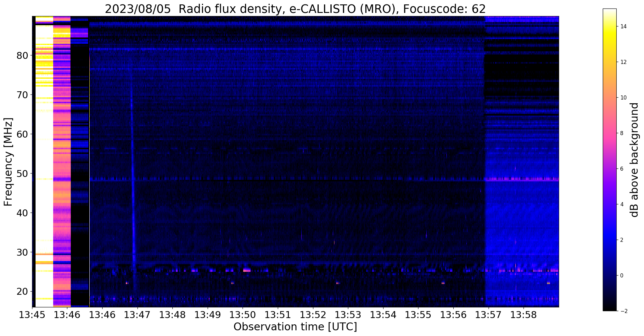This screenshot has height=336, width=644.
Task: Click the colorbar tick label 0
Action: tap(622, 276)
